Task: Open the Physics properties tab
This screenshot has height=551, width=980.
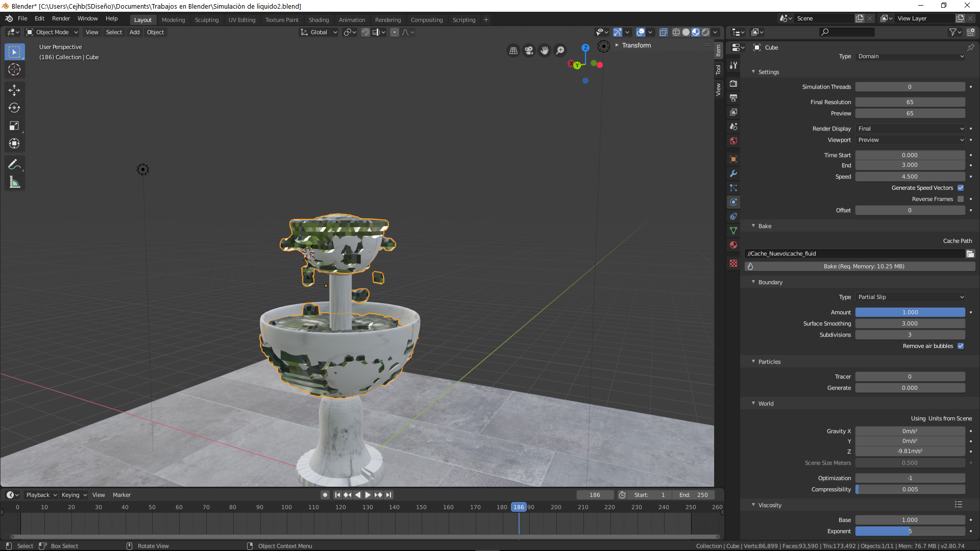Action: click(x=733, y=202)
